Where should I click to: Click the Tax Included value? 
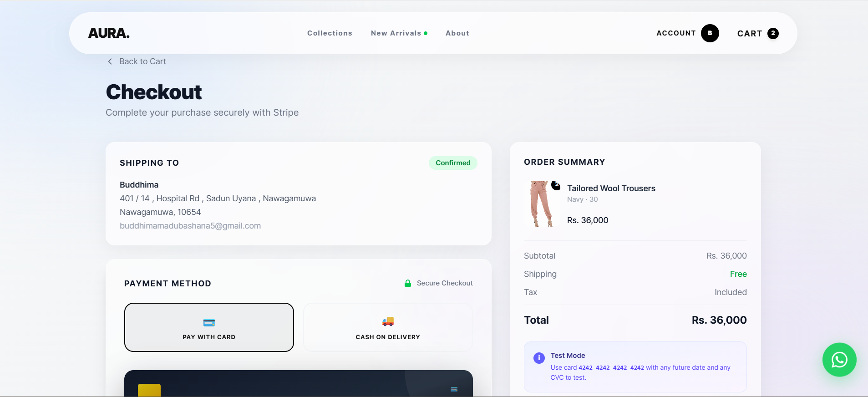(x=731, y=292)
